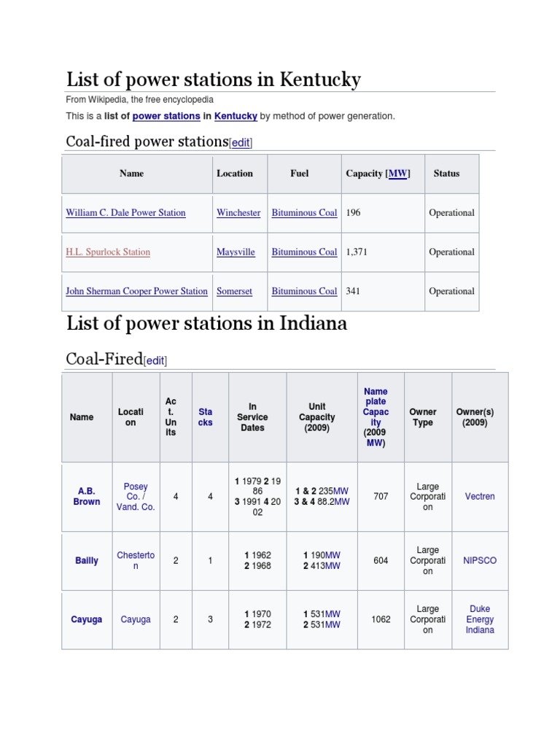Open H.L. Spurlock Station link
The image size is (560, 747).
pos(108,252)
